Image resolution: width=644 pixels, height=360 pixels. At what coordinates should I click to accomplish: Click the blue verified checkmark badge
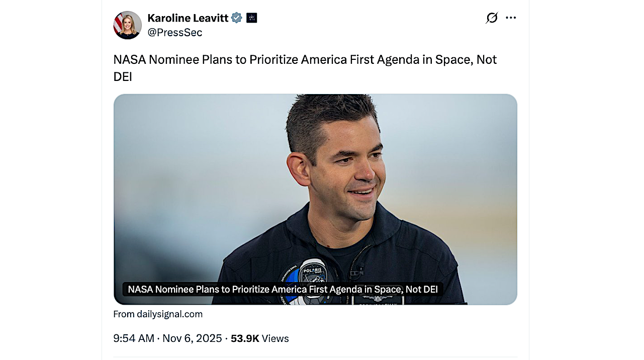point(236,18)
